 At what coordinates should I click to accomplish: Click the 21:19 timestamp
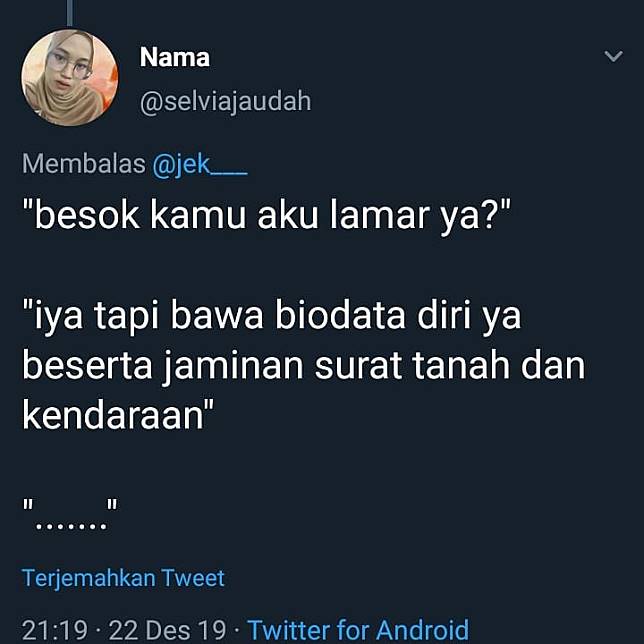click(55, 630)
